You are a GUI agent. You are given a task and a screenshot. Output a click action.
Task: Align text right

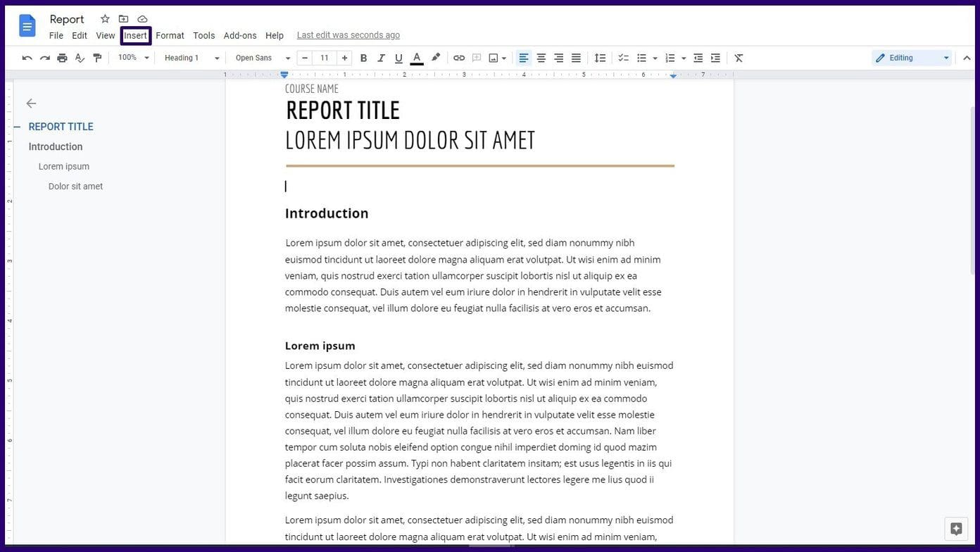tap(558, 58)
